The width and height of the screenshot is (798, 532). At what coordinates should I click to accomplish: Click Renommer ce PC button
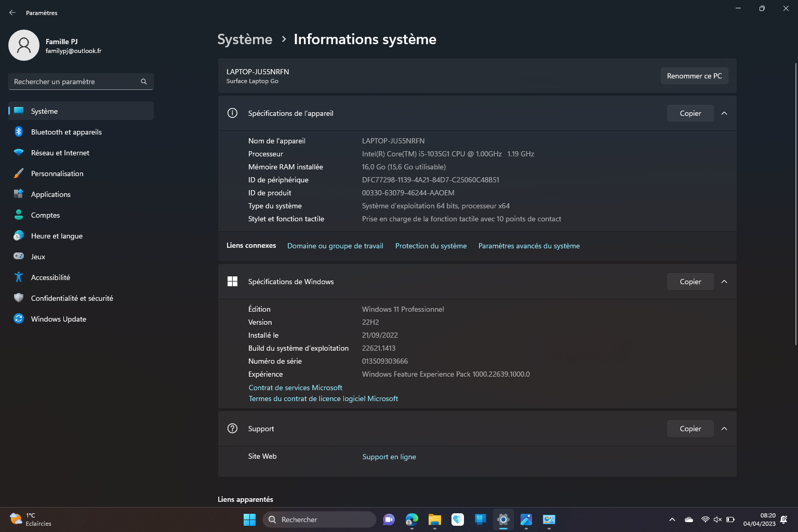pyautogui.click(x=694, y=76)
